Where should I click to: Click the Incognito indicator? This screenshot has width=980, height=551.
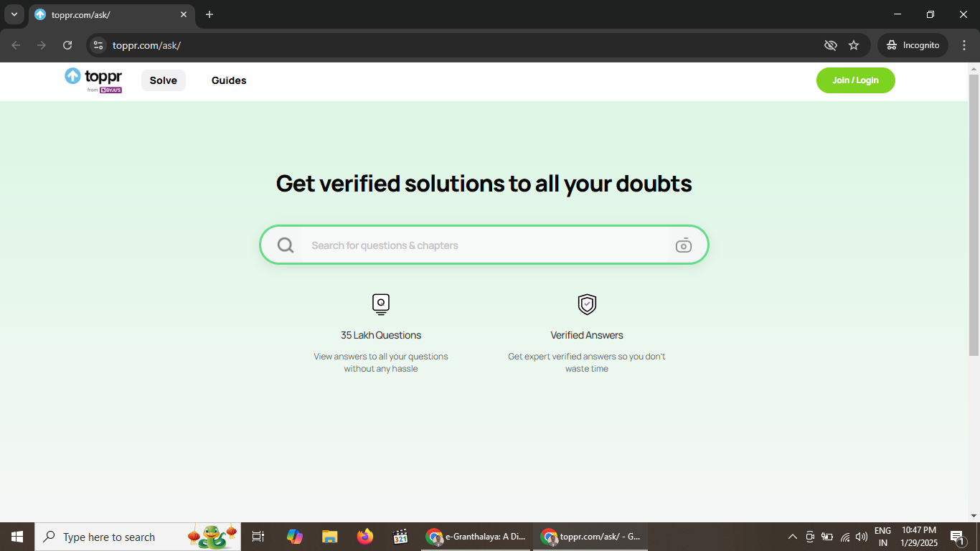(x=913, y=45)
